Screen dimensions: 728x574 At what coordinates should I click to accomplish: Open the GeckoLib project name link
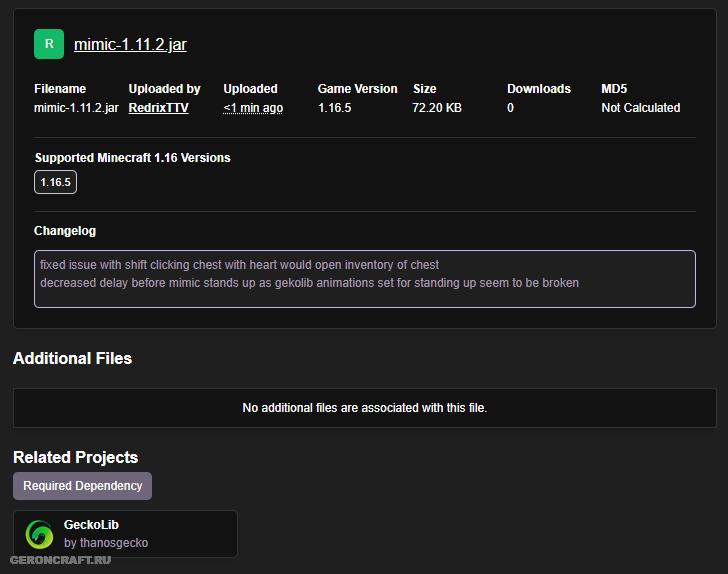point(91,525)
